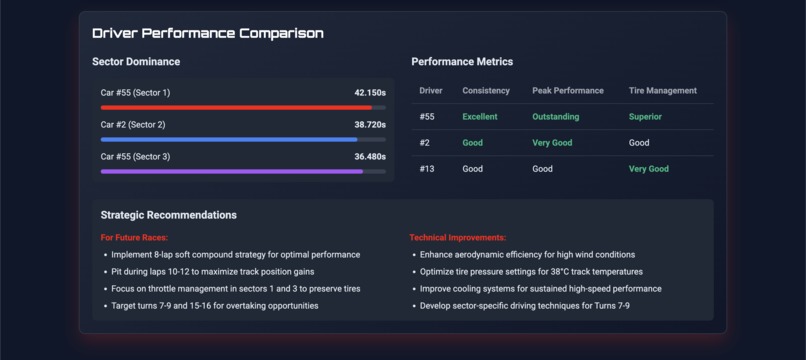
Task: Click the sector-specific driving techniques item
Action: click(525, 305)
